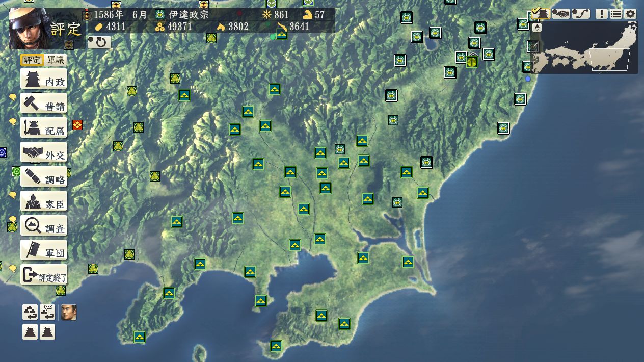Open the 配属 assignment menu

(x=44, y=128)
